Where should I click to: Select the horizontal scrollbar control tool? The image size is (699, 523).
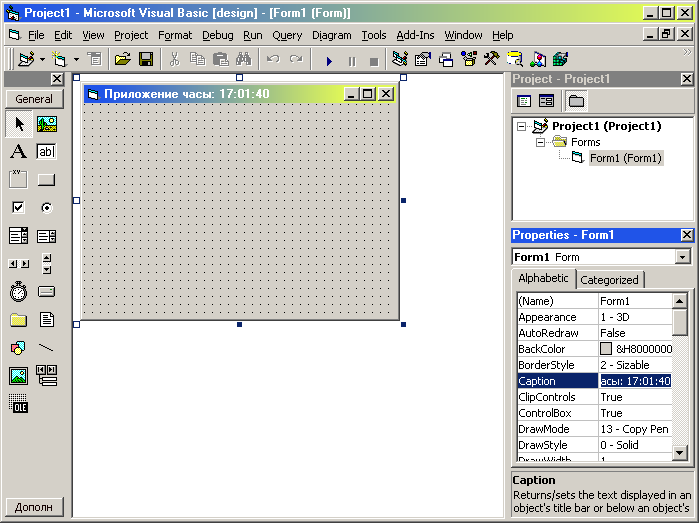coord(19,264)
